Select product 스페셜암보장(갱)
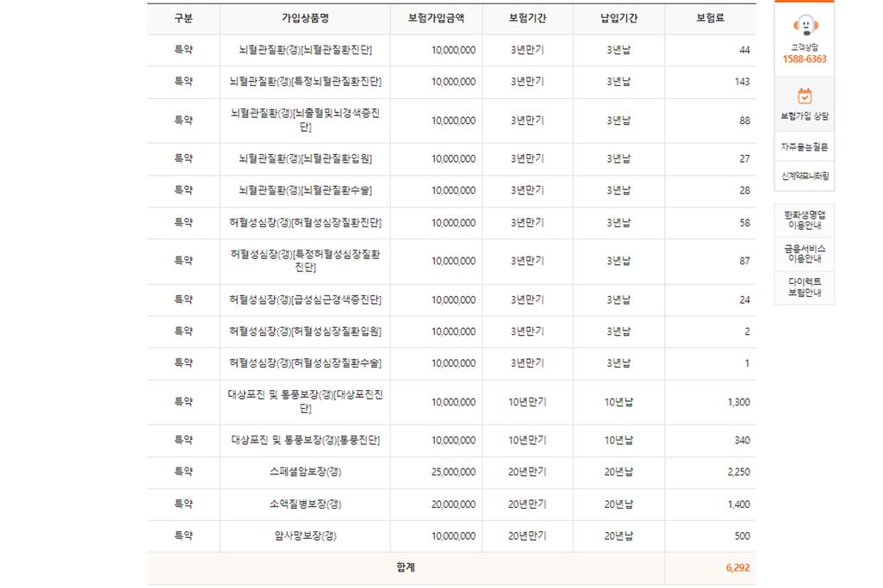The width and height of the screenshot is (883, 588). point(305,472)
